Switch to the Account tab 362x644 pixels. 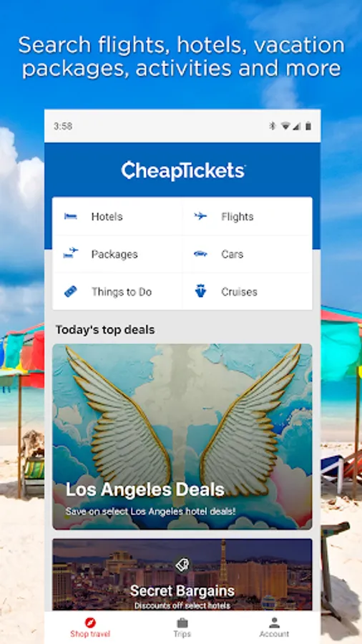(274, 627)
